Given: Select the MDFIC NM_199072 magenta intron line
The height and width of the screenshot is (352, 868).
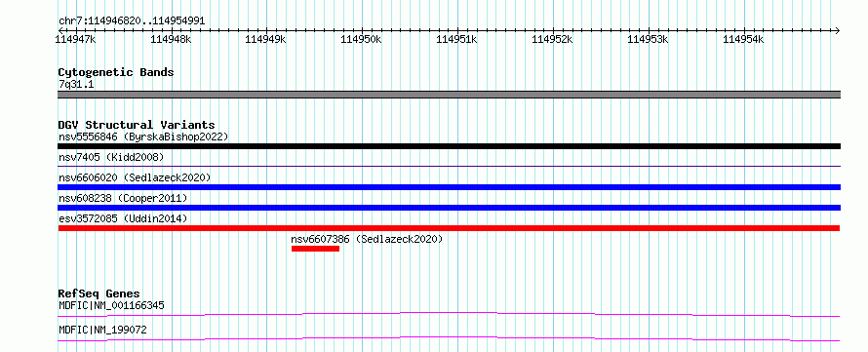Looking at the screenshot, I should (x=449, y=338).
